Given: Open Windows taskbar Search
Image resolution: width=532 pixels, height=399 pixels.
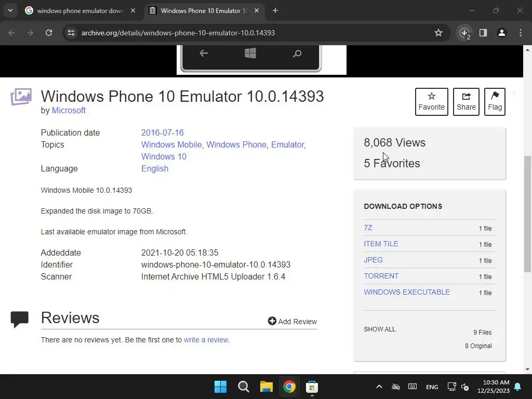Looking at the screenshot, I should click(x=243, y=387).
